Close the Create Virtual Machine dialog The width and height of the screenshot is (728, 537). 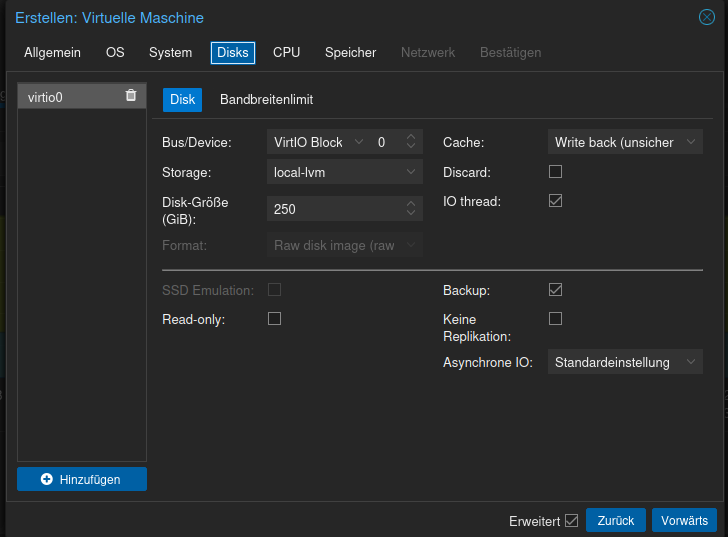tap(706, 17)
